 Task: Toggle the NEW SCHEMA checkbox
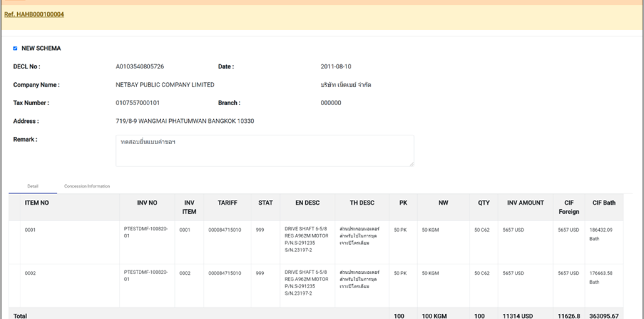click(x=15, y=48)
